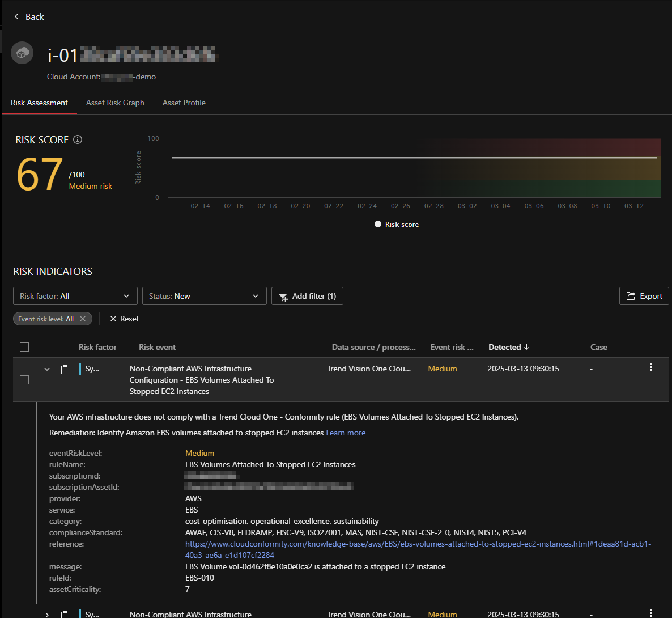Screen dimensions: 672x618
Task: Open the first row's three-dot actions menu
Action: point(650,367)
